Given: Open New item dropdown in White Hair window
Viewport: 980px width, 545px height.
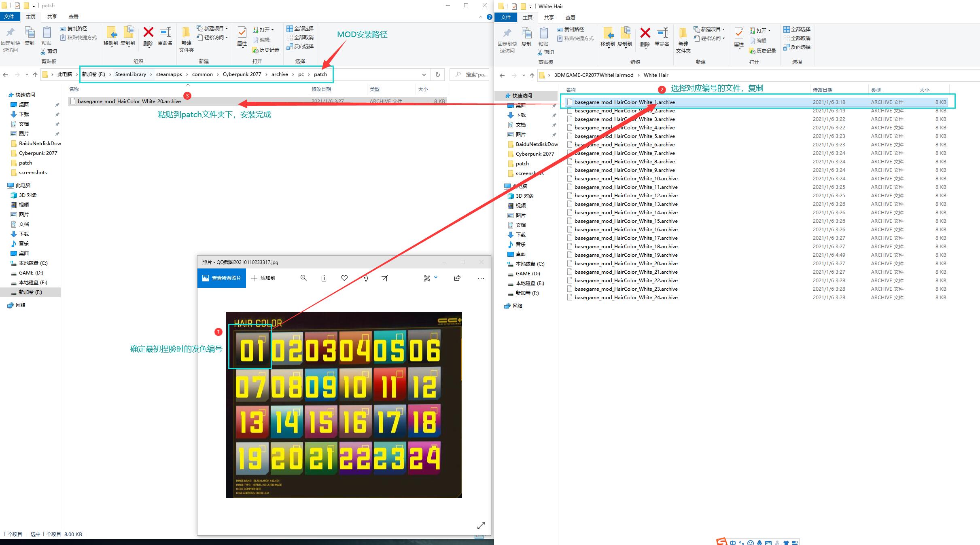Looking at the screenshot, I should pyautogui.click(x=723, y=30).
